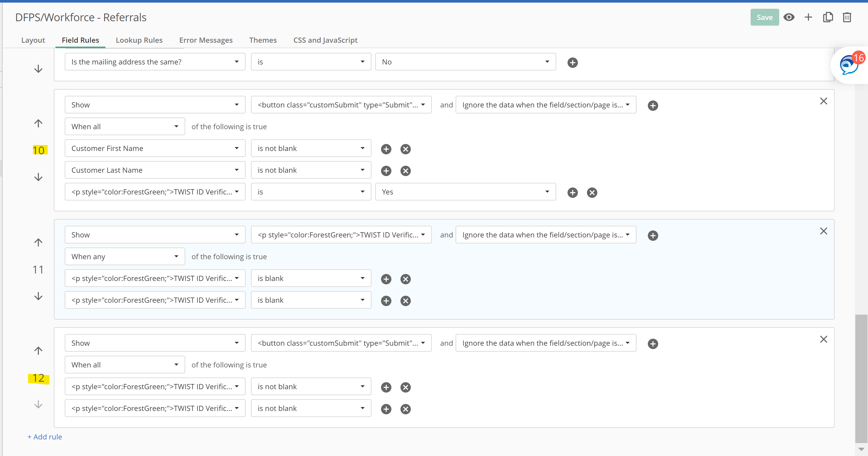This screenshot has height=456, width=868.
Task: Open the CSS and JavaScript tab
Action: click(x=325, y=40)
